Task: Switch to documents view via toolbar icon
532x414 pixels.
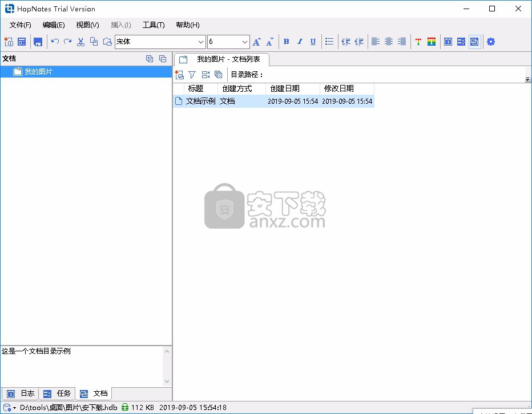Action: (475, 42)
